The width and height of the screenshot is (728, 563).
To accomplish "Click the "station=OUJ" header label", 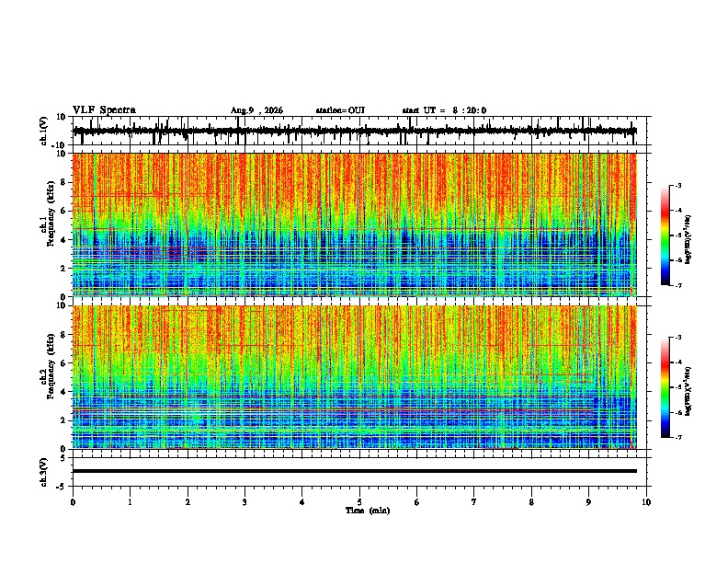I will pos(340,110).
